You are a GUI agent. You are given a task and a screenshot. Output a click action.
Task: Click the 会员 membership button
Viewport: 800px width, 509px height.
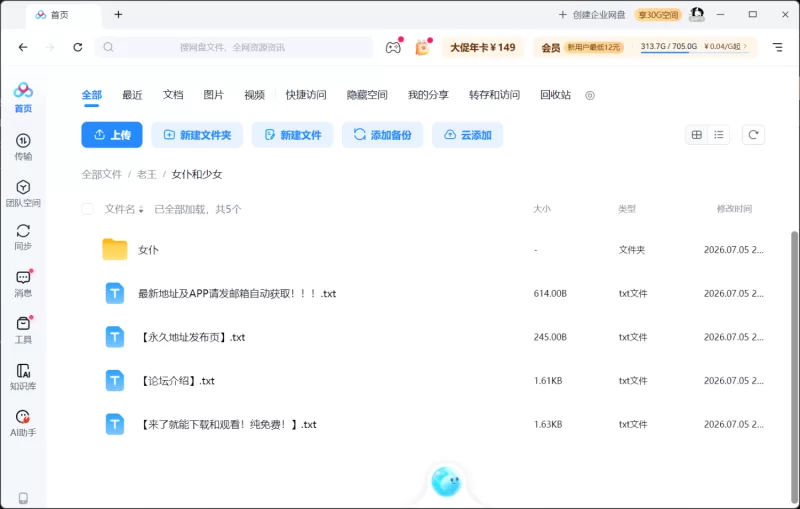click(x=551, y=47)
